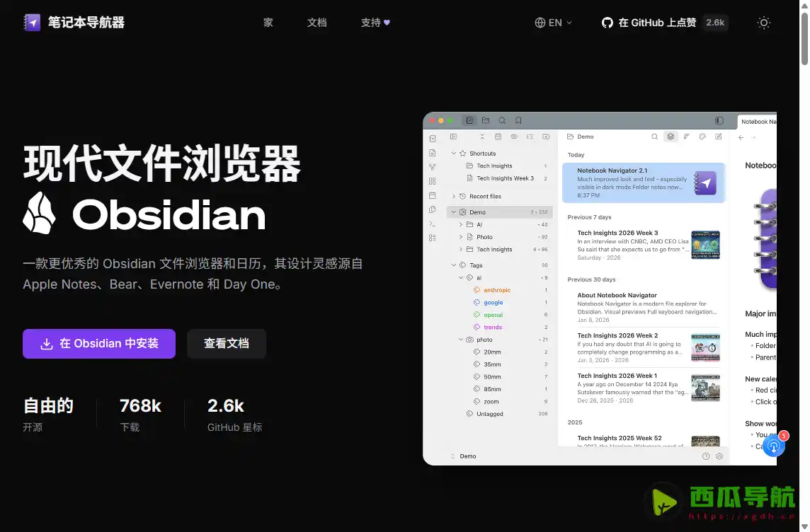Screen dimensions: 810x532
Task: Click the 自由的 开源 statistic
Action: (48, 414)
